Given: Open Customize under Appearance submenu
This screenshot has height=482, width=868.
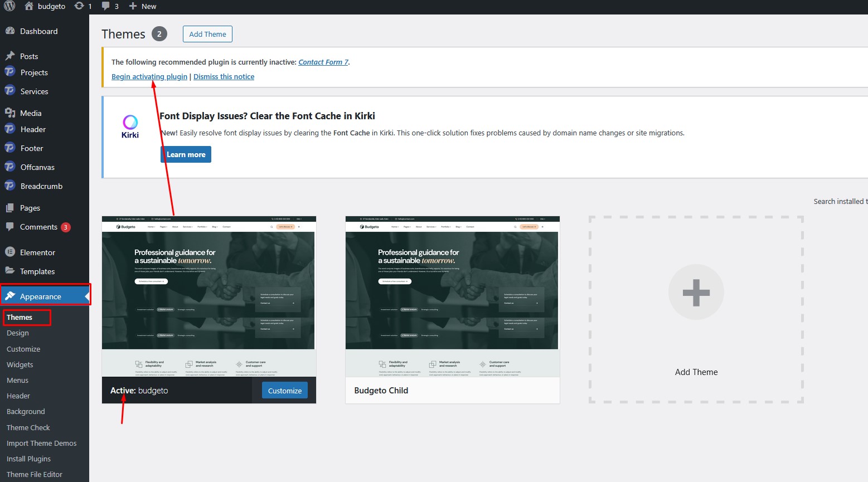Looking at the screenshot, I should tap(23, 349).
